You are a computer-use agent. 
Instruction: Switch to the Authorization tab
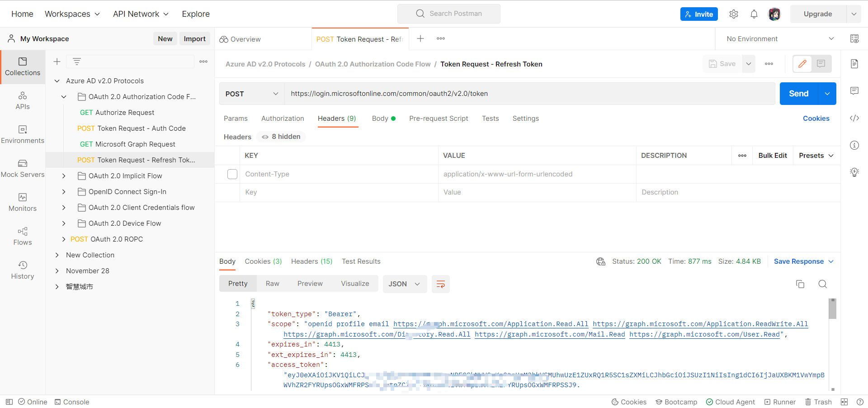(x=283, y=118)
